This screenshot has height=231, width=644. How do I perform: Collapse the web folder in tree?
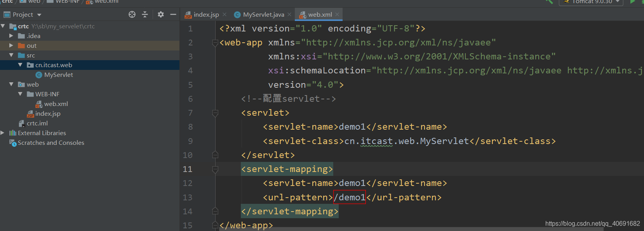[11, 84]
